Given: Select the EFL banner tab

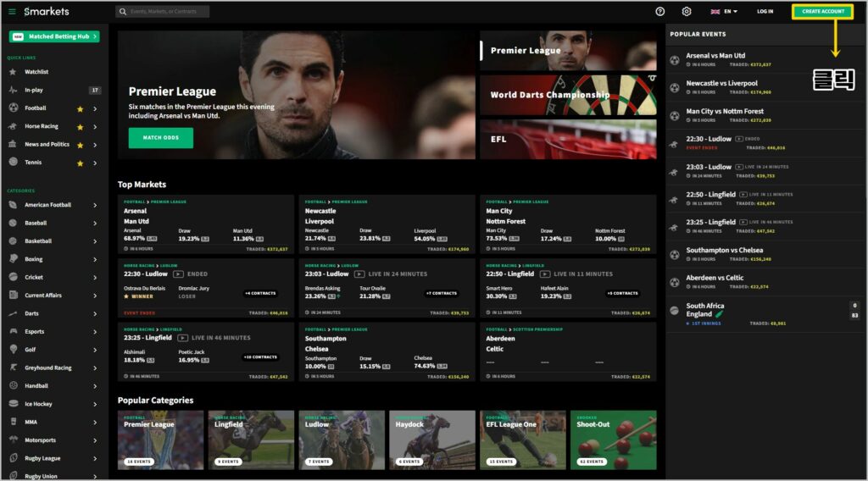Looking at the screenshot, I should [568, 140].
